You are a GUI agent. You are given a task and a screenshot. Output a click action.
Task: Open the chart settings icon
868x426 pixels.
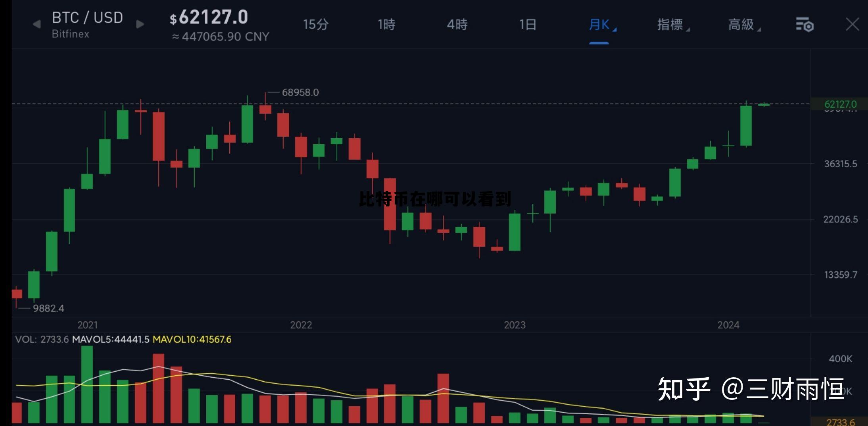pos(804,25)
